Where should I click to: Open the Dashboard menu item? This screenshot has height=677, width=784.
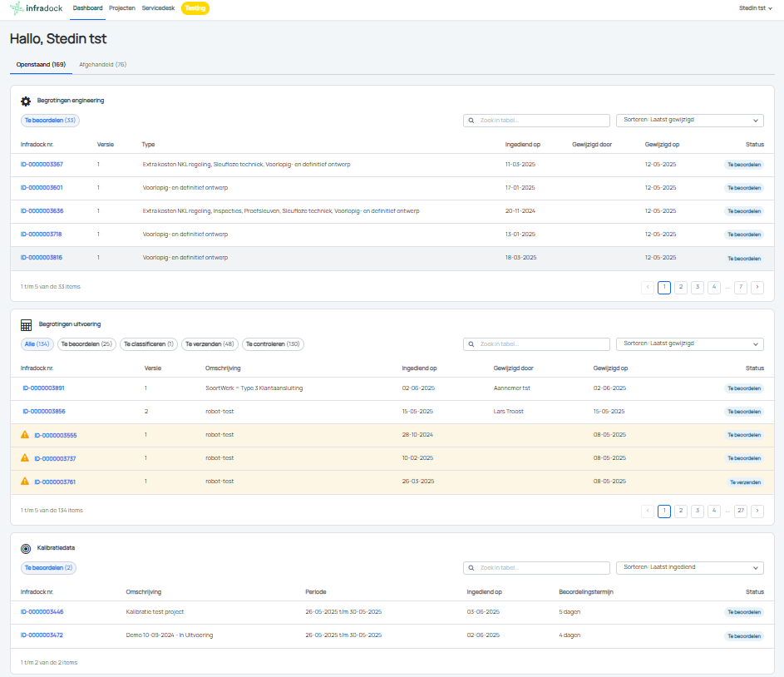pos(87,8)
